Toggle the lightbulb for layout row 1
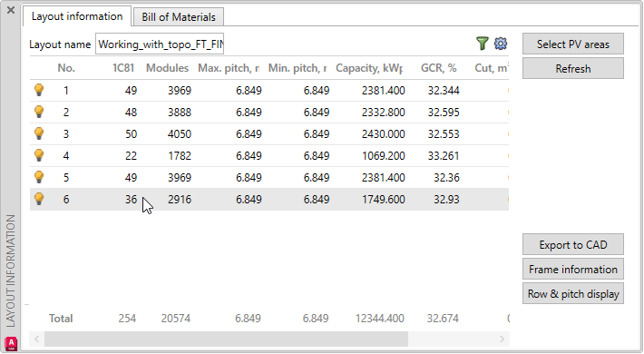 coord(39,90)
